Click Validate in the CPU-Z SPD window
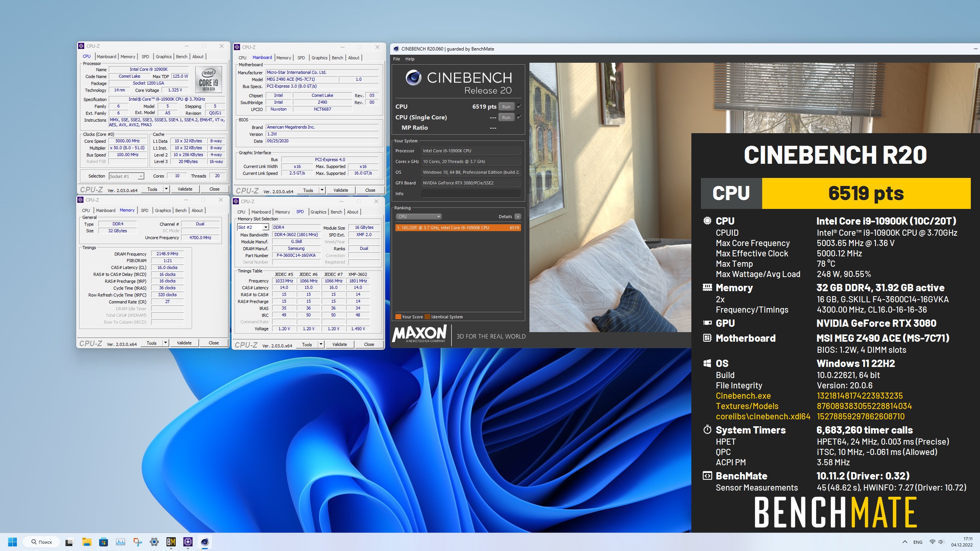This screenshot has width=980, height=551. (x=340, y=344)
